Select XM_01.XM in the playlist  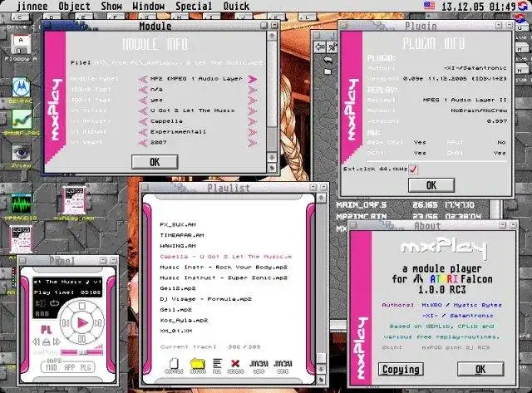175,331
